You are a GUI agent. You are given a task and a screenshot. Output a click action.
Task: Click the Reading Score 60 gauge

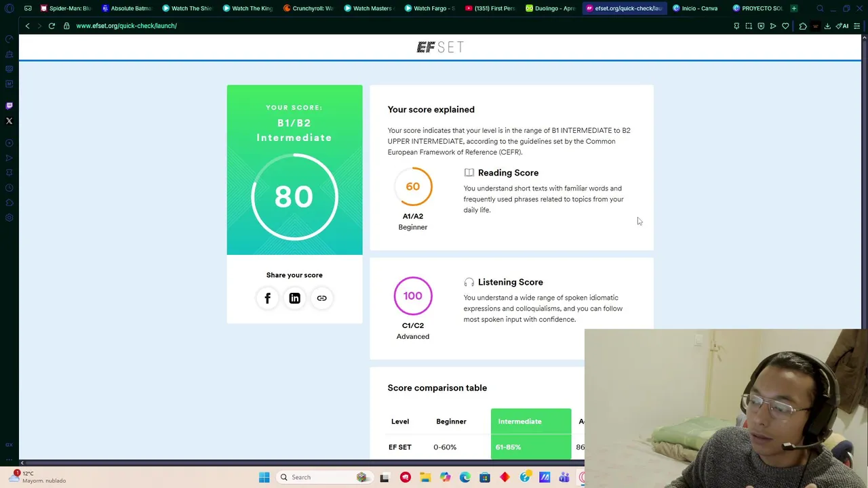click(x=413, y=186)
